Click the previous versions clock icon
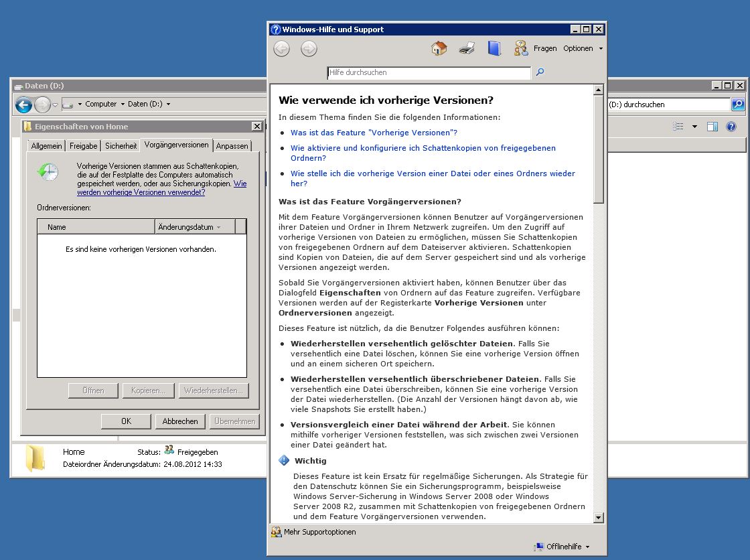This screenshot has height=560, width=750. [48, 171]
